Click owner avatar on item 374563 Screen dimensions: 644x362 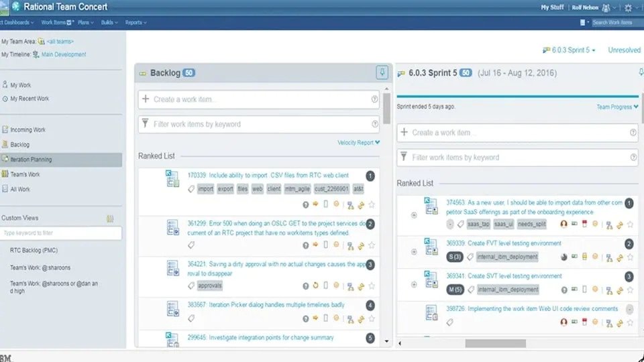(563, 224)
